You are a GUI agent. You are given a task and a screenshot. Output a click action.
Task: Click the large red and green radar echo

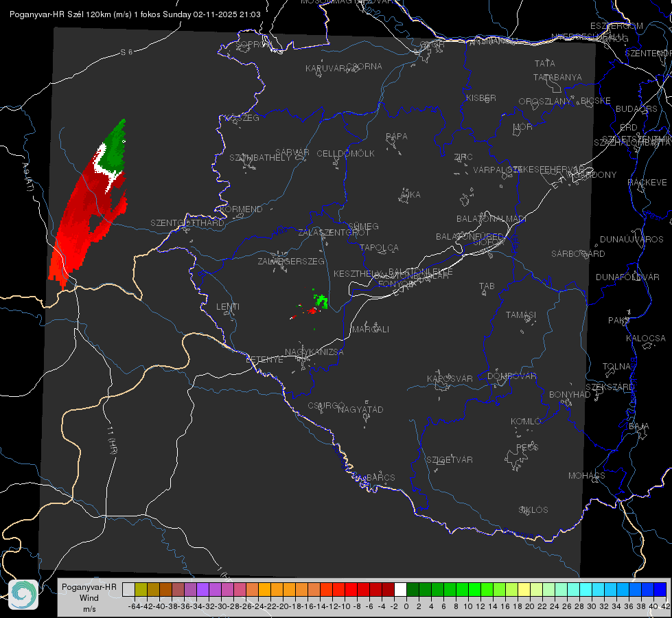tap(89, 205)
